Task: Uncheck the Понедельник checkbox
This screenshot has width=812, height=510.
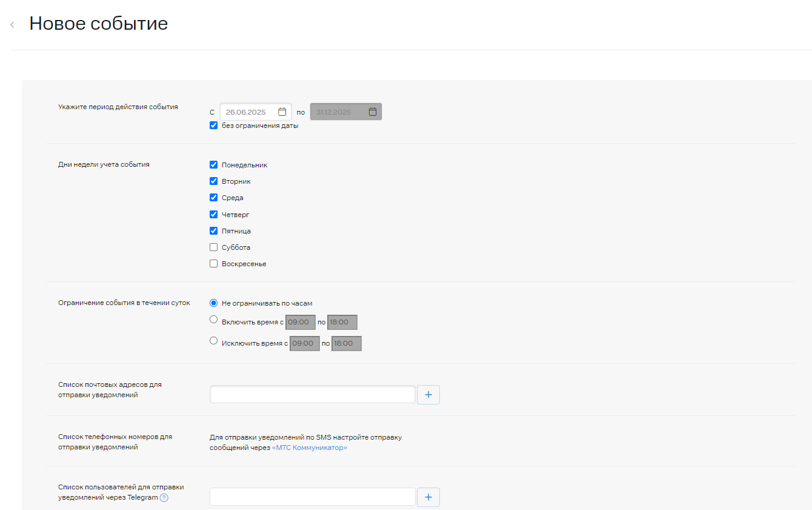Action: point(213,164)
